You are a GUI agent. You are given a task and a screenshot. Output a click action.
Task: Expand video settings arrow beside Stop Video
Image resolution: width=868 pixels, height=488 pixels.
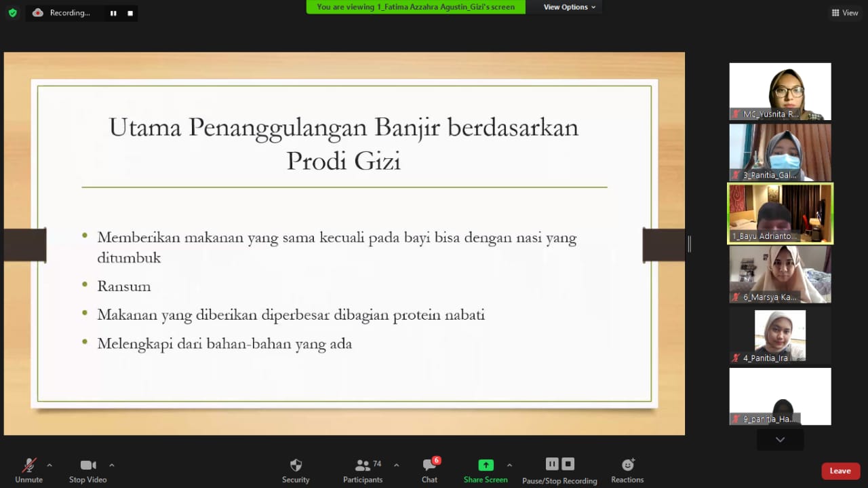click(x=112, y=465)
